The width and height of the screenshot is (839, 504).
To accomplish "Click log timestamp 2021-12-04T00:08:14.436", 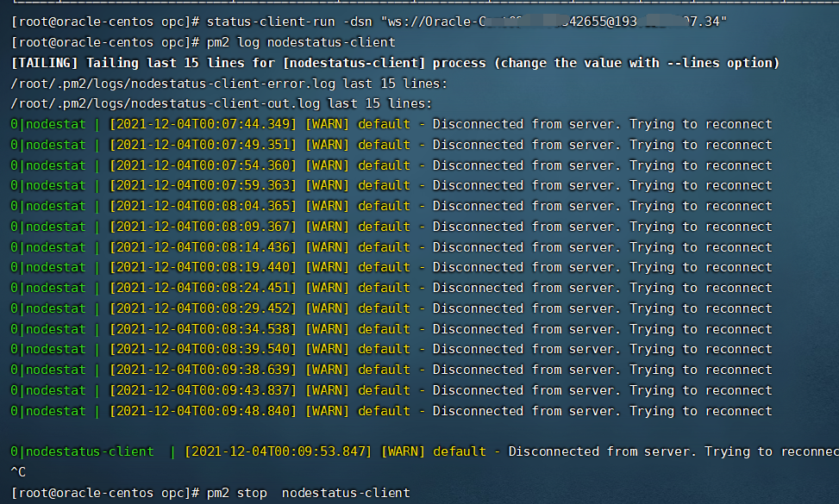I will 203,247.
